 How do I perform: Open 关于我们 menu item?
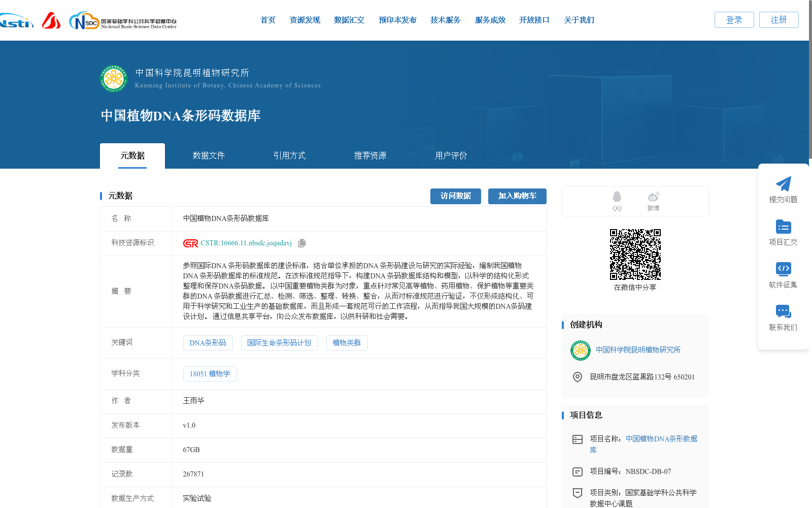pos(579,20)
